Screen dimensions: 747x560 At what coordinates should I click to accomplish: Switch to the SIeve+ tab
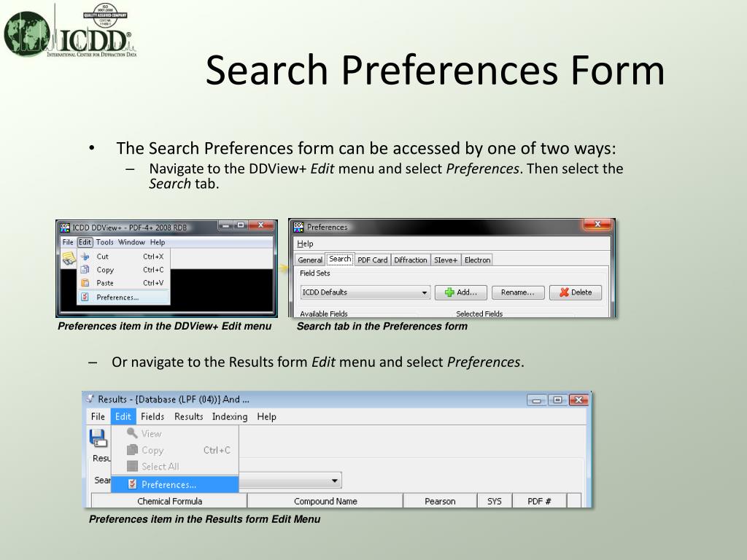[x=446, y=260]
